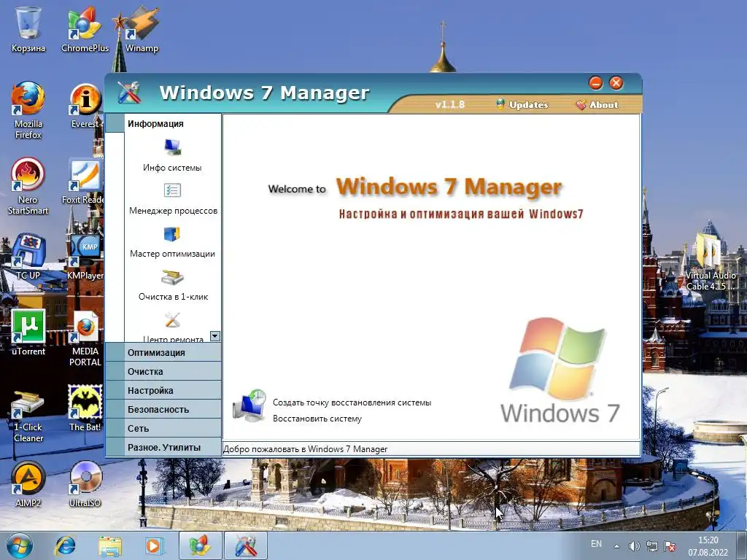The image size is (747, 560).
Task: Open the Инфо системы tool icon
Action: [x=172, y=147]
